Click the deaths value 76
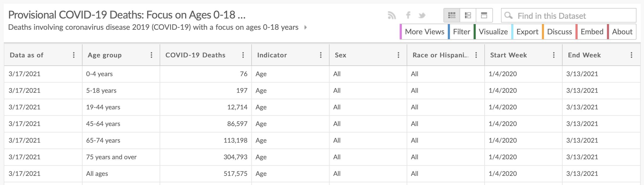 pyautogui.click(x=244, y=74)
